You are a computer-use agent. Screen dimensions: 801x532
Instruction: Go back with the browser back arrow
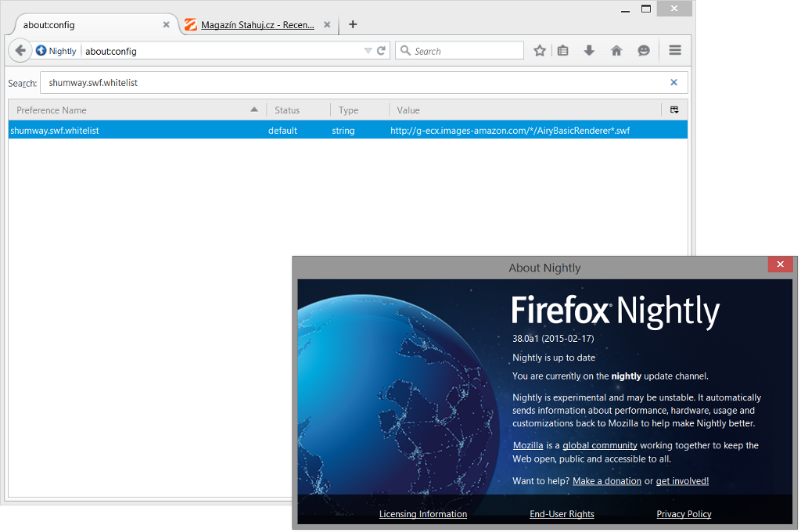(20, 51)
